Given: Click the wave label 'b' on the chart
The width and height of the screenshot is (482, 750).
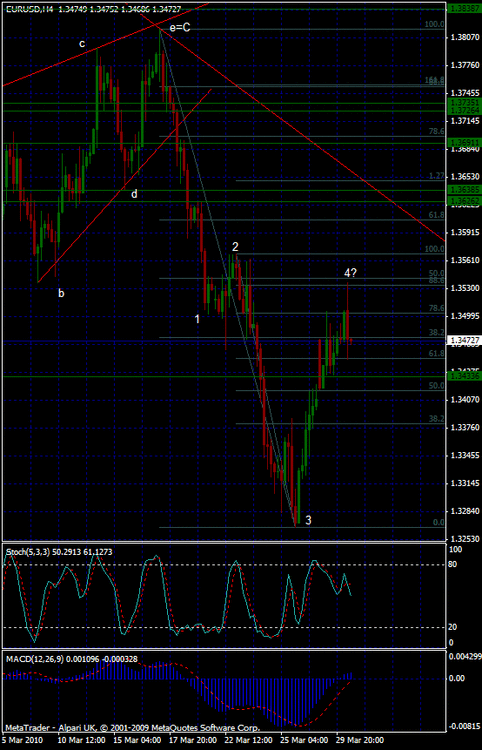Looking at the screenshot, I should [x=61, y=293].
